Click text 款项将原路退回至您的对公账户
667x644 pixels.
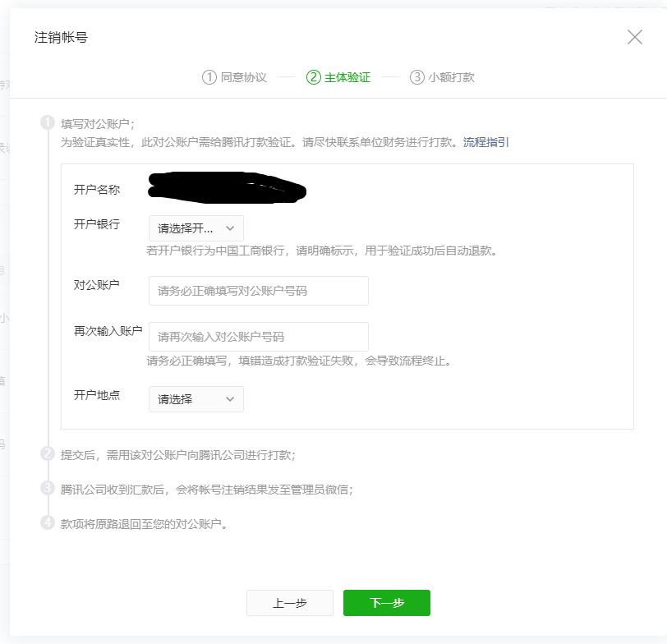(x=144, y=524)
